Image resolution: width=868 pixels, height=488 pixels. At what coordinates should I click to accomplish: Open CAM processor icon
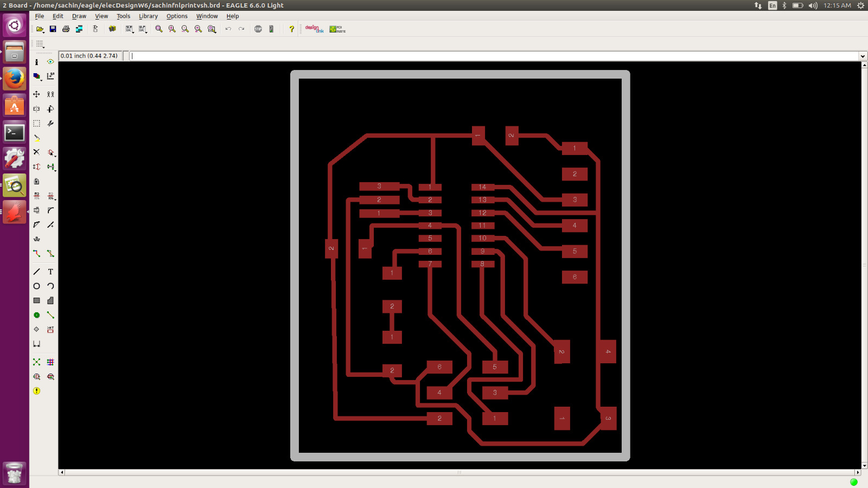pos(79,29)
